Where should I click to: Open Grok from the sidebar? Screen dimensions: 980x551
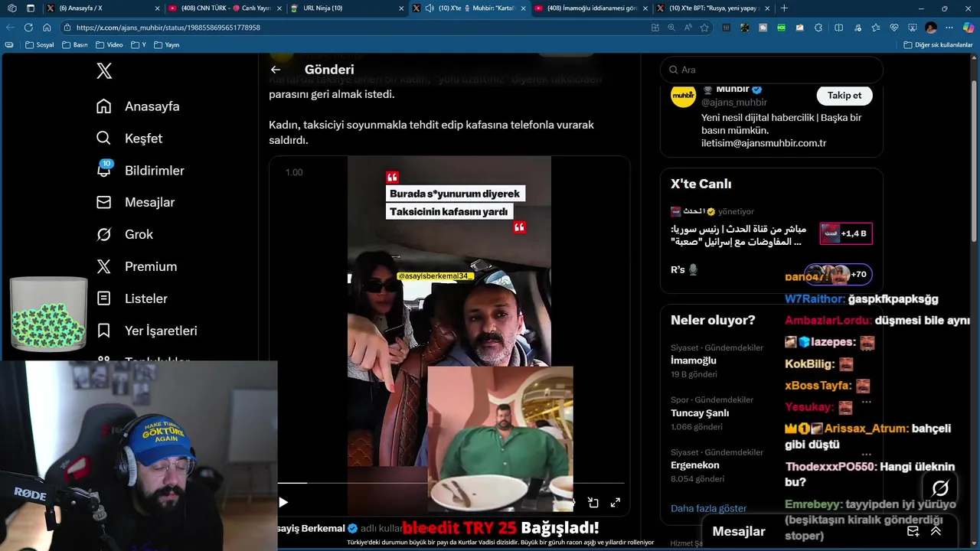(x=125, y=235)
